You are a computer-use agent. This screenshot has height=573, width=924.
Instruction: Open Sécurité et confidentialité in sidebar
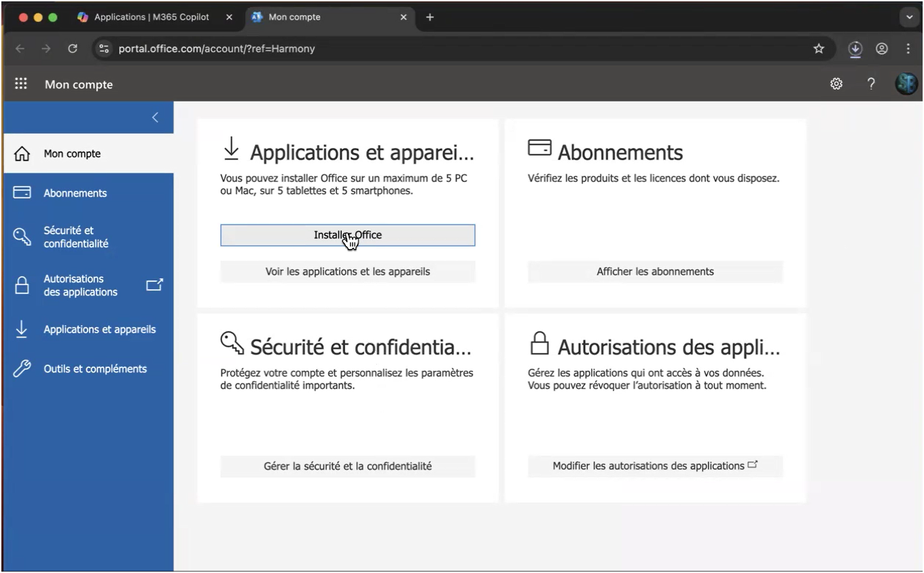pos(75,237)
